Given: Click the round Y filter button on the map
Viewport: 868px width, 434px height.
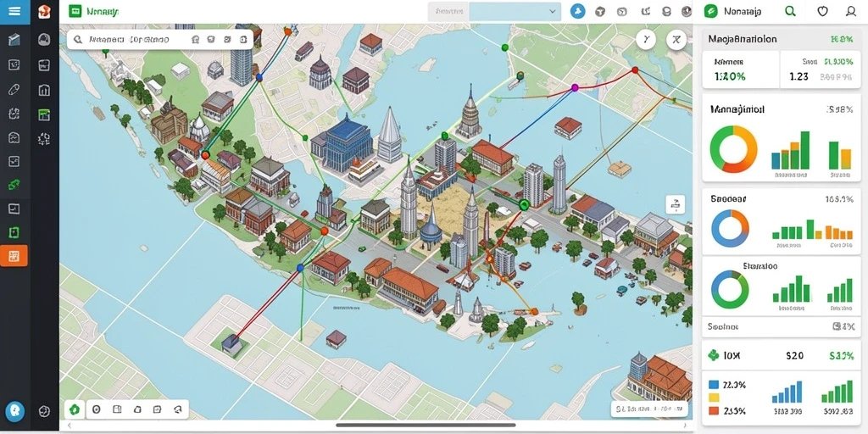Looking at the screenshot, I should pos(646,39).
